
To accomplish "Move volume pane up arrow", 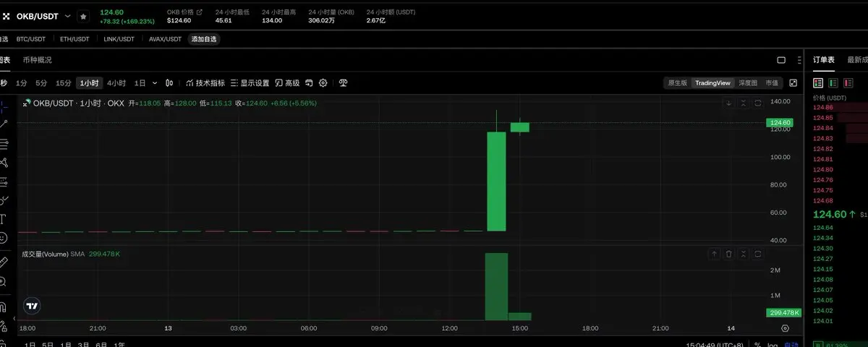I will coord(714,254).
